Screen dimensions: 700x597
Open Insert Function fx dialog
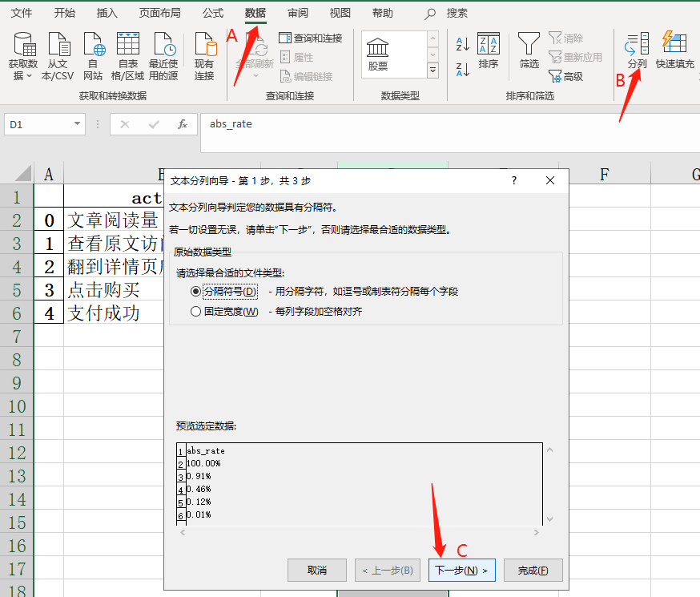pyautogui.click(x=182, y=124)
